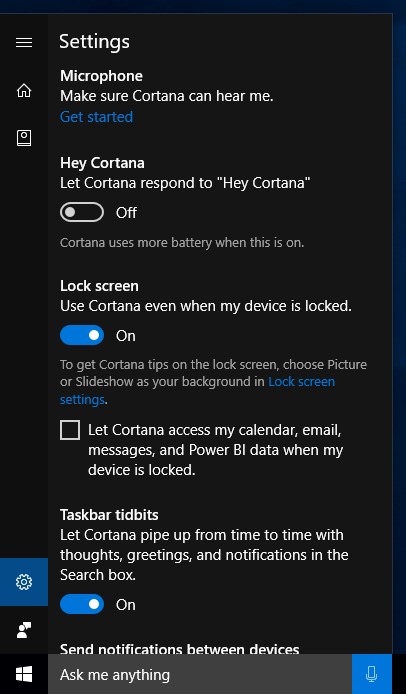The height and width of the screenshot is (694, 406).
Task: Click the Get started link
Action: click(97, 117)
